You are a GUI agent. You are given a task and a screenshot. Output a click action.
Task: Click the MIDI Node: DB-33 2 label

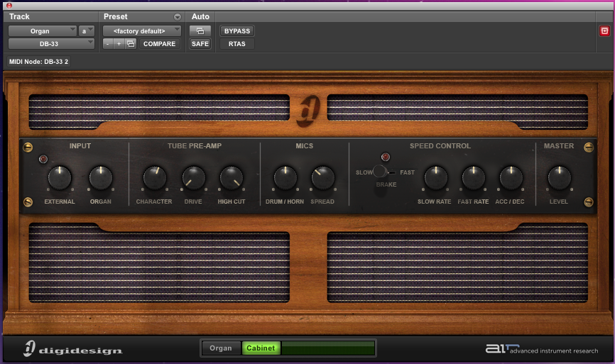pyautogui.click(x=38, y=62)
